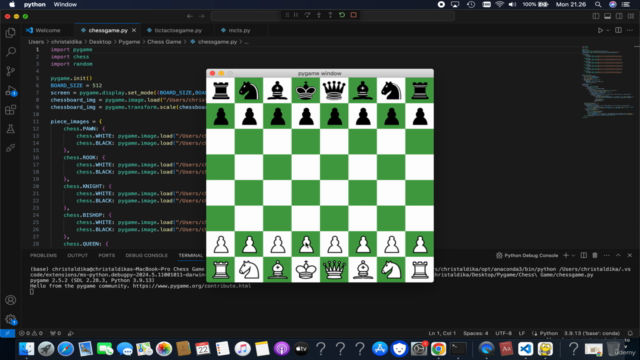
Task: Open the DEBUG CONSOLE panel tab
Action: click(147, 255)
